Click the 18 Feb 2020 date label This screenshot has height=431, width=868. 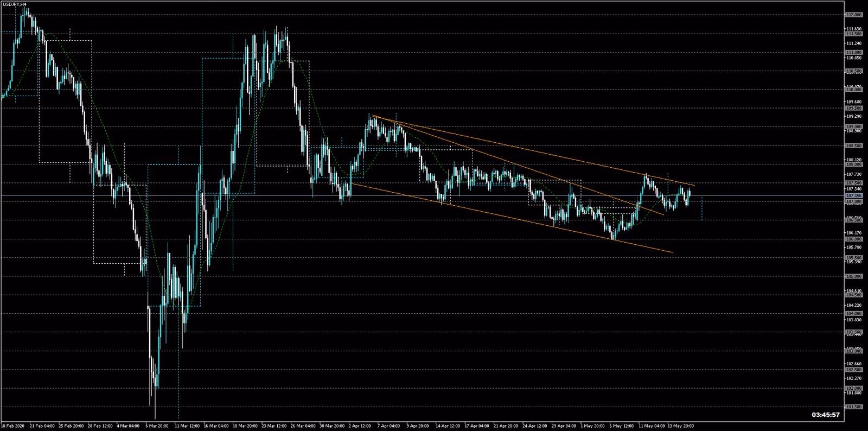coord(13,426)
